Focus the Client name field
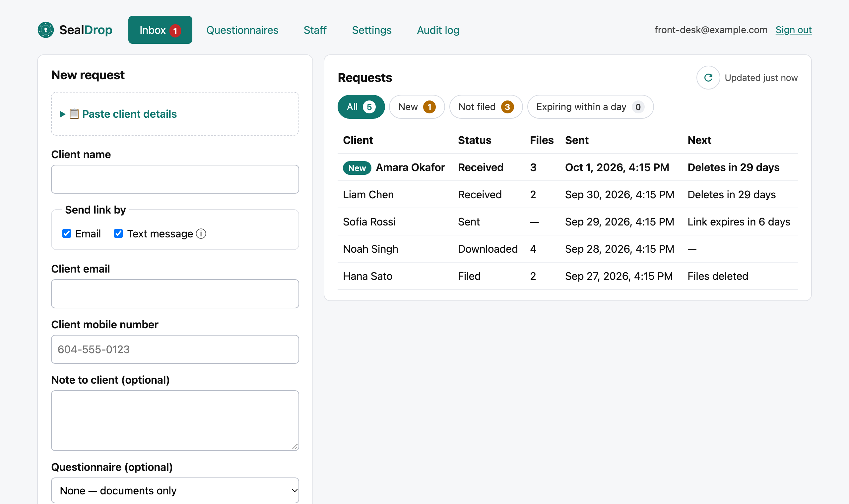The height and width of the screenshot is (504, 849). click(x=175, y=179)
